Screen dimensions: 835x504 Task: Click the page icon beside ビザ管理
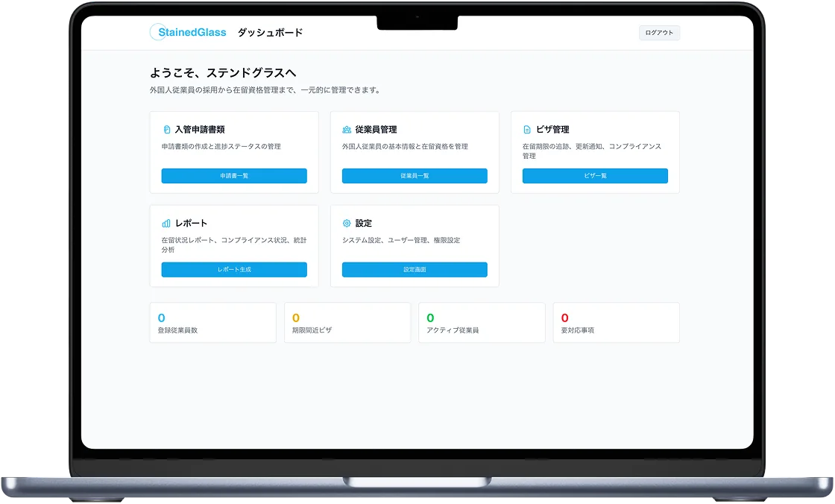pyautogui.click(x=527, y=130)
